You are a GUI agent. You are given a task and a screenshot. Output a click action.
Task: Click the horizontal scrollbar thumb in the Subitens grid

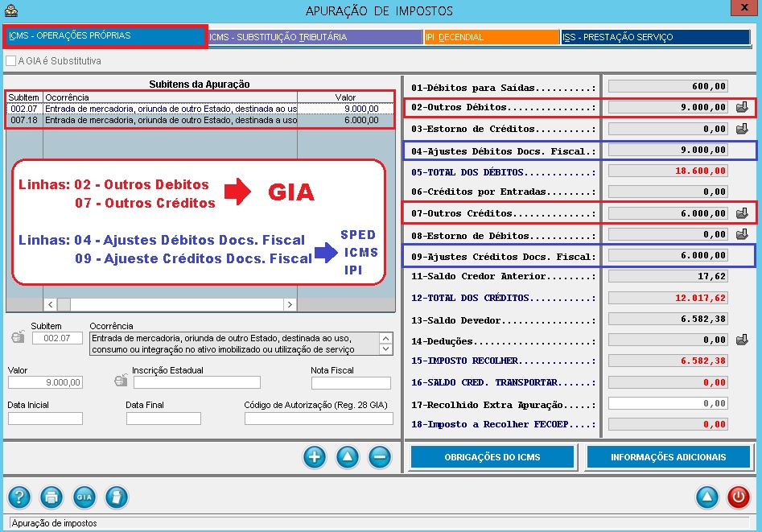(64, 304)
